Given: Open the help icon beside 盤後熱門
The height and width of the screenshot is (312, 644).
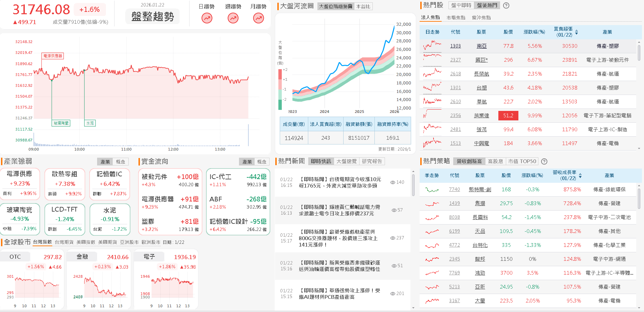Looking at the screenshot, I should coord(506,5).
